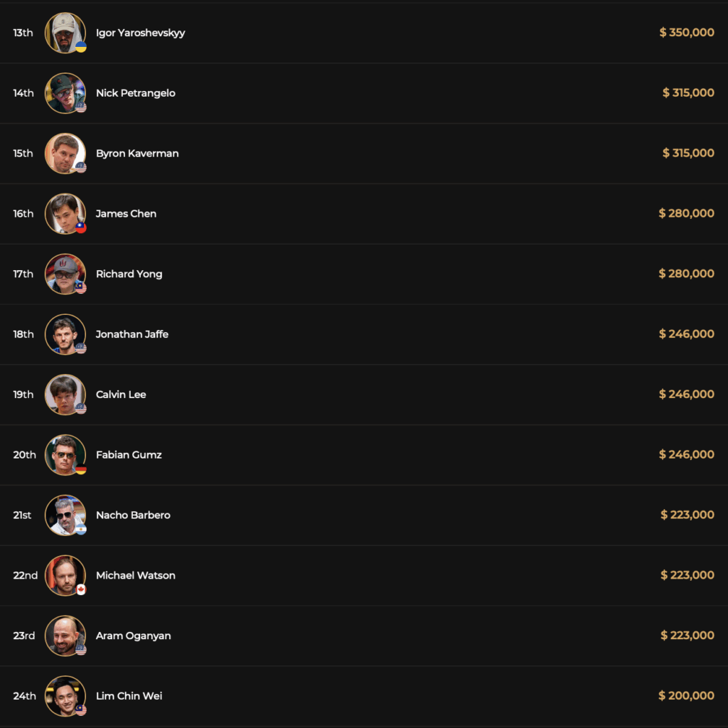
Task: Select the Nacho Barbero name text
Action: coord(133,515)
